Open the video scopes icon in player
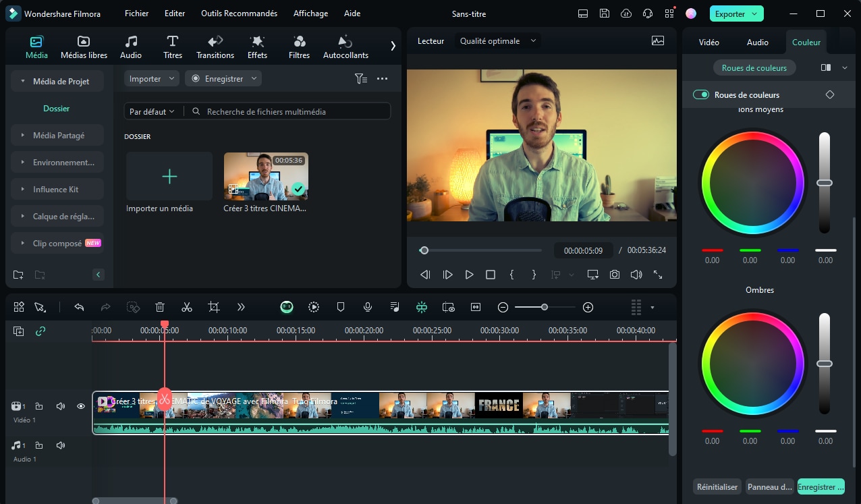This screenshot has height=504, width=861. point(658,40)
